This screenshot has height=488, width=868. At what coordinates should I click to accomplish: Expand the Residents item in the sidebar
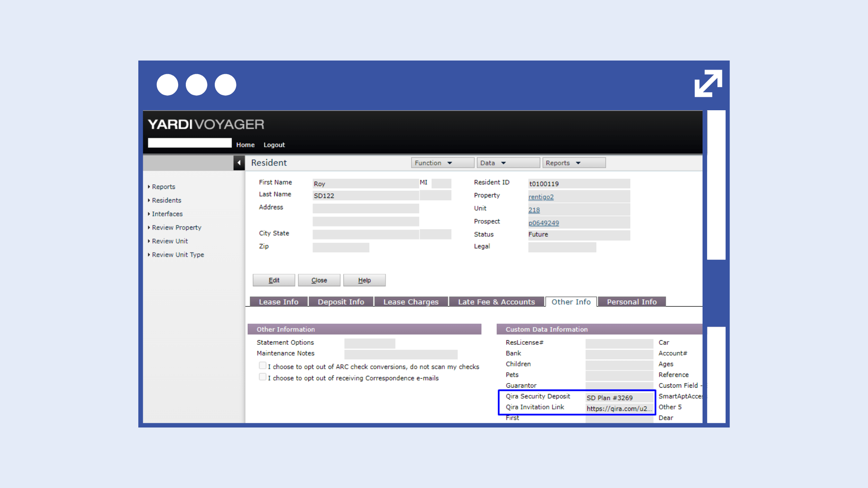coord(166,200)
